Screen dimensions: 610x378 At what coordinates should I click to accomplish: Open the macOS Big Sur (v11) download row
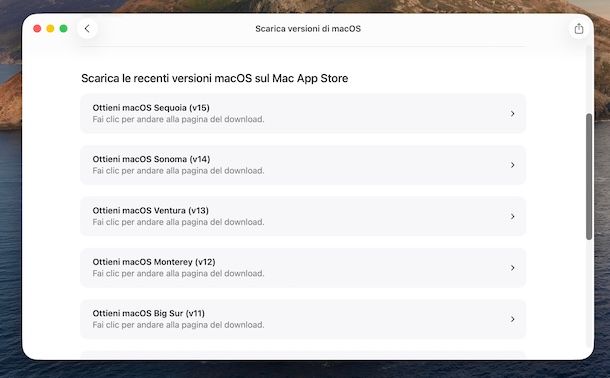pos(303,319)
